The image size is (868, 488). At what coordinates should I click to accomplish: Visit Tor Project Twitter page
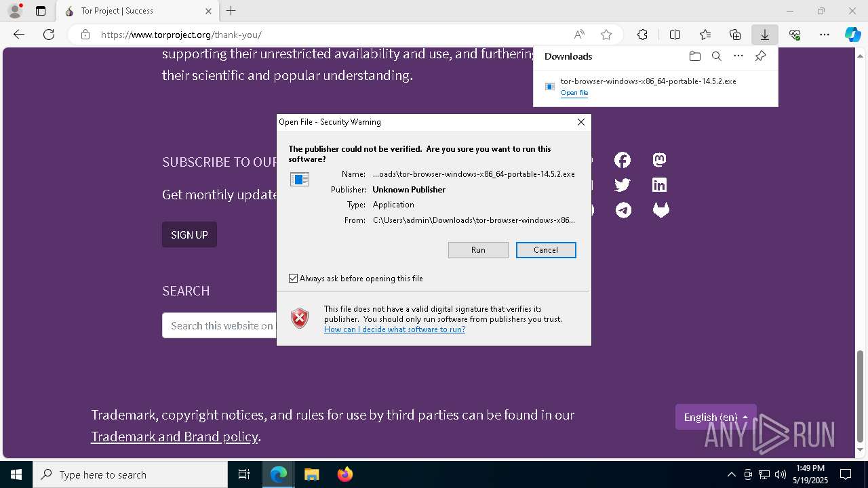click(623, 184)
